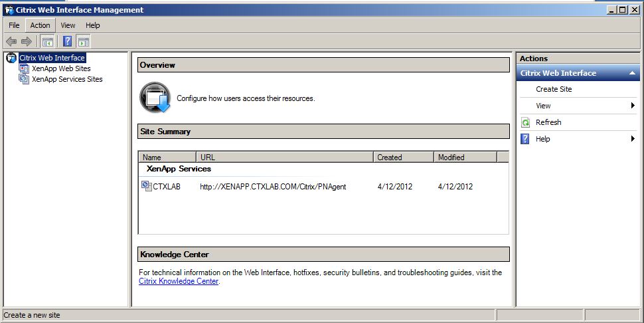The height and width of the screenshot is (323, 644).
Task: Click the XenApp Services Sites tree icon
Action: (x=24, y=79)
